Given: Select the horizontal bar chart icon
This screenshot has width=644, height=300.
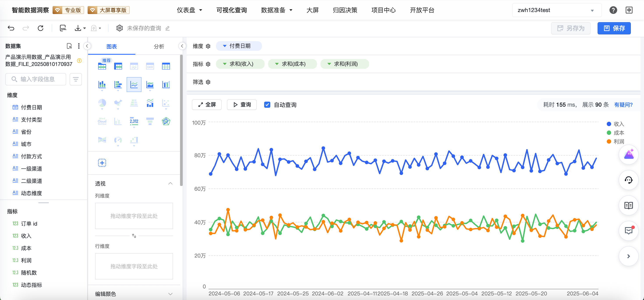Looking at the screenshot, I should click(118, 85).
